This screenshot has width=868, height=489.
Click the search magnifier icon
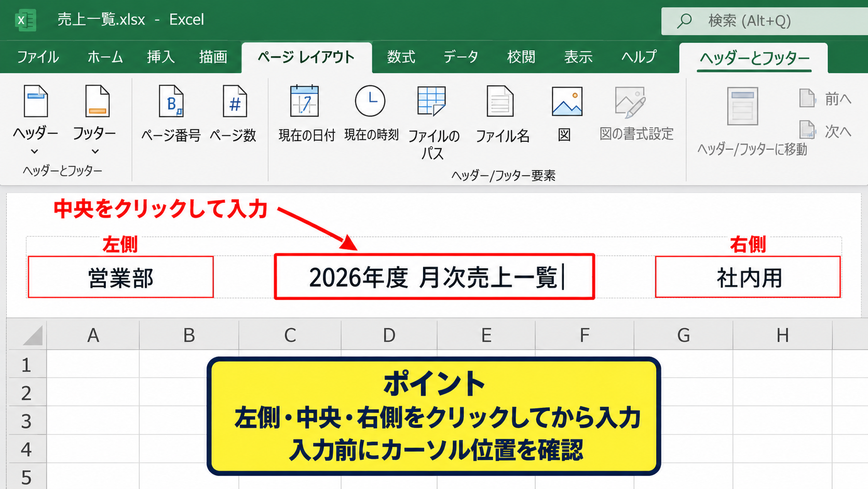[x=684, y=21]
